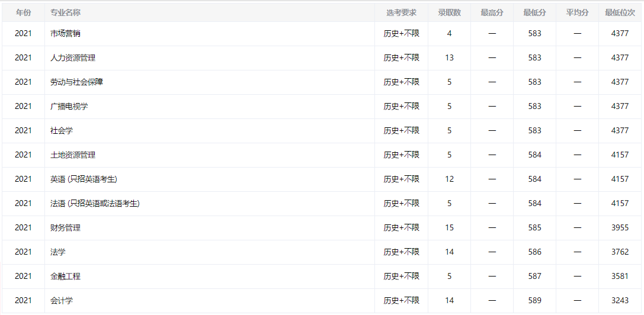Screen dimensions: 644x315
Task: Select the 人力资源管理 major name
Action: [x=73, y=58]
